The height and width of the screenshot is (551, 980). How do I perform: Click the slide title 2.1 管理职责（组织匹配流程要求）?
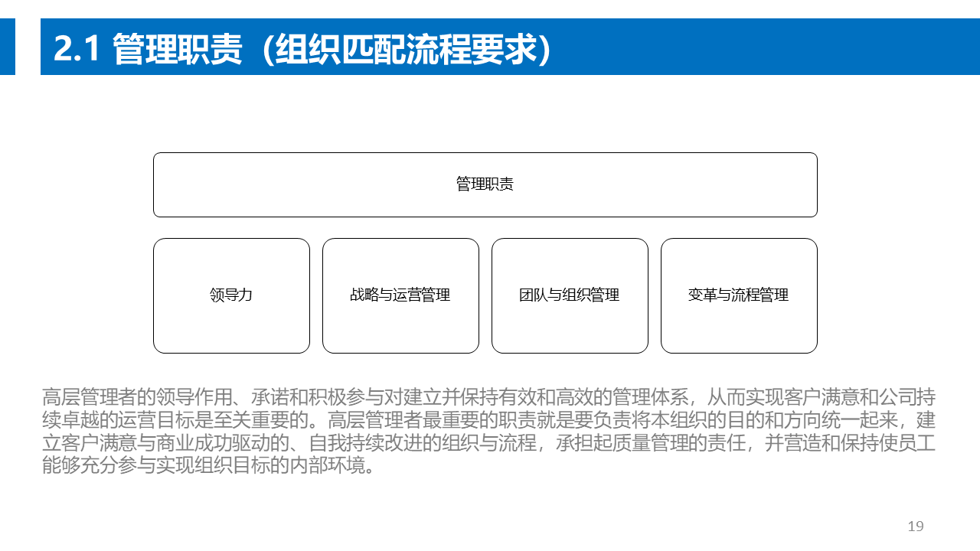[303, 51]
